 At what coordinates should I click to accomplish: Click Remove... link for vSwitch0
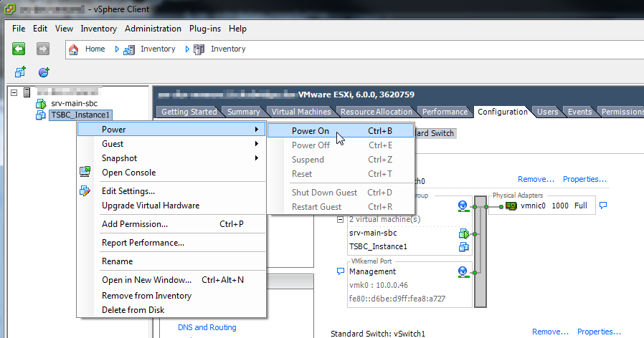[x=536, y=179]
